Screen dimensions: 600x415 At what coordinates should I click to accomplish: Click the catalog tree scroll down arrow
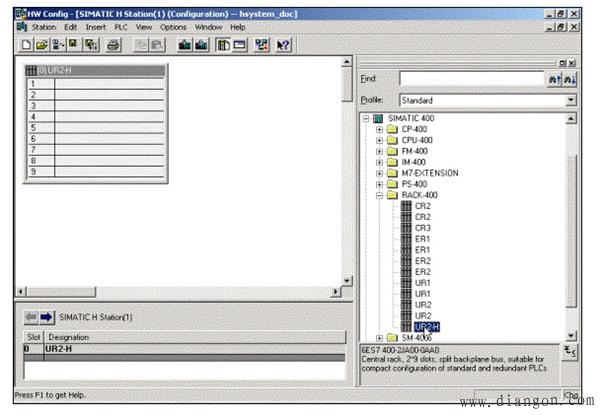pyautogui.click(x=570, y=336)
